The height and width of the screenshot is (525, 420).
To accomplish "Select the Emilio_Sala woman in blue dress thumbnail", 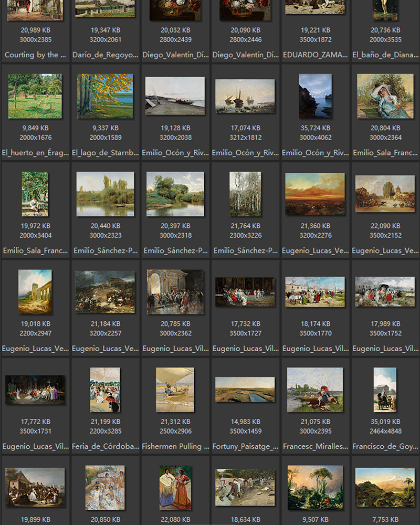I will pyautogui.click(x=385, y=96).
